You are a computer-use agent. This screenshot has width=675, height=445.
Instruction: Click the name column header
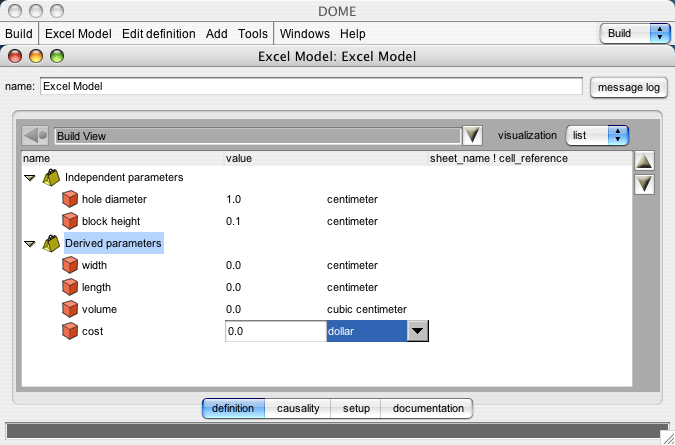click(123, 158)
